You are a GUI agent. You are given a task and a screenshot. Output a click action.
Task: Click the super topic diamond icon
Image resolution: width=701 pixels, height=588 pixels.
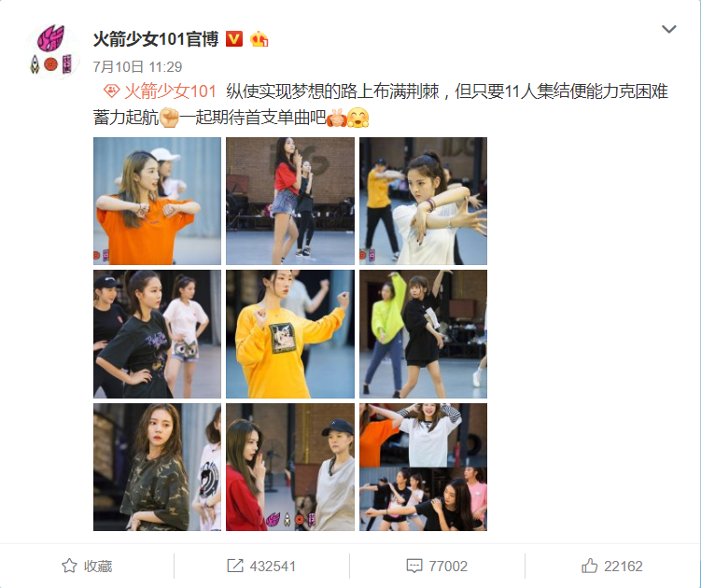point(111,91)
